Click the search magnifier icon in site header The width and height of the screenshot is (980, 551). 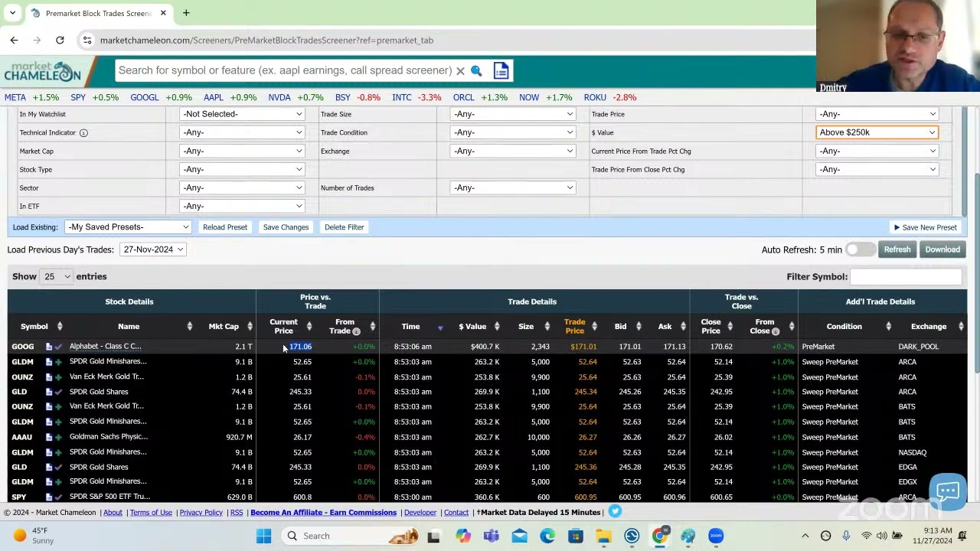[x=476, y=70]
